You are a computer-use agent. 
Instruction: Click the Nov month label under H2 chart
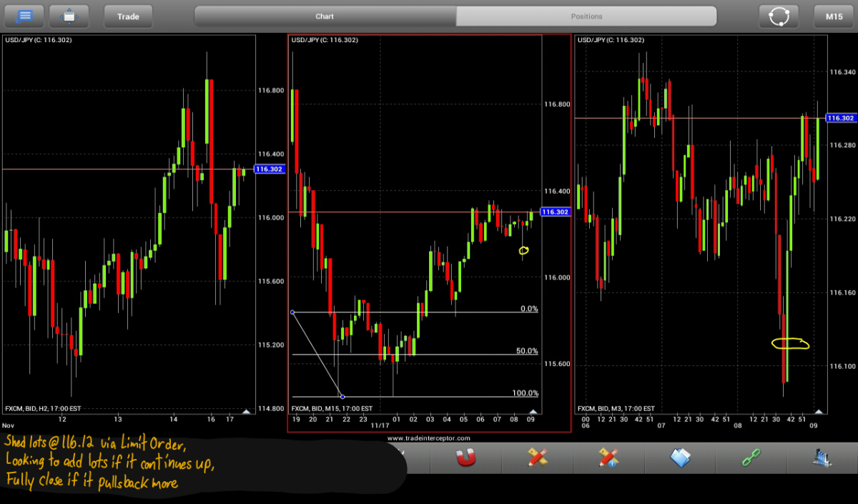click(x=8, y=425)
